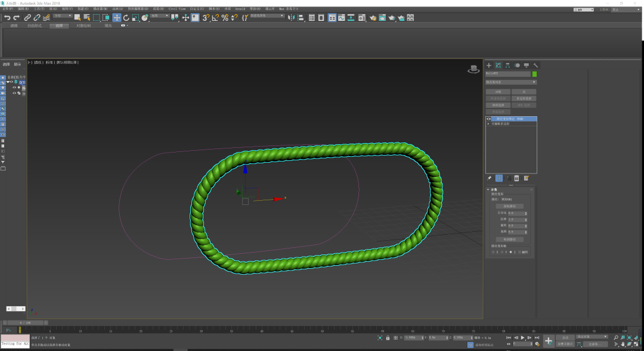Select the Unlink selection tool
This screenshot has height=351, width=644.
pos(36,18)
